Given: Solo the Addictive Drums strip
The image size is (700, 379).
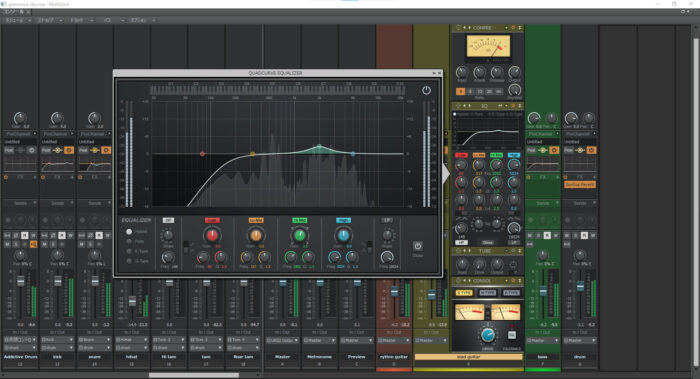Looking at the screenshot, I should pyautogui.click(x=16, y=244).
